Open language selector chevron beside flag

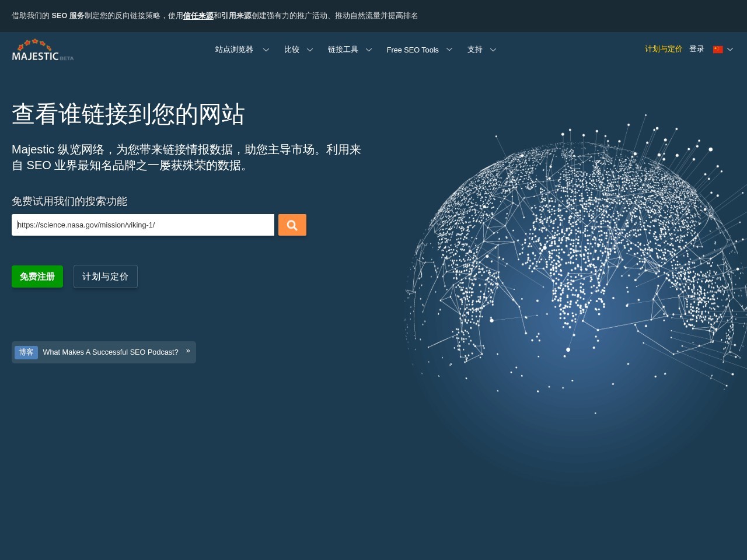pyautogui.click(x=730, y=50)
